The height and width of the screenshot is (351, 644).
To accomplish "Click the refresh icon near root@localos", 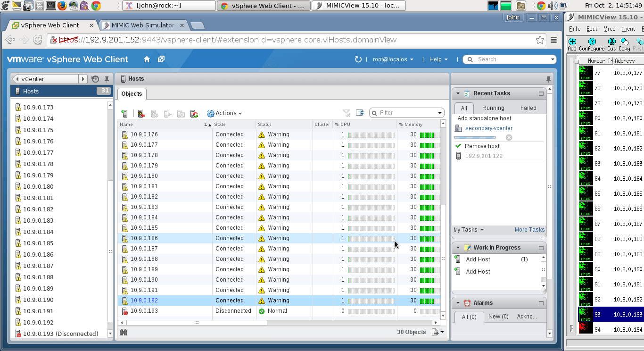I will pos(358,59).
